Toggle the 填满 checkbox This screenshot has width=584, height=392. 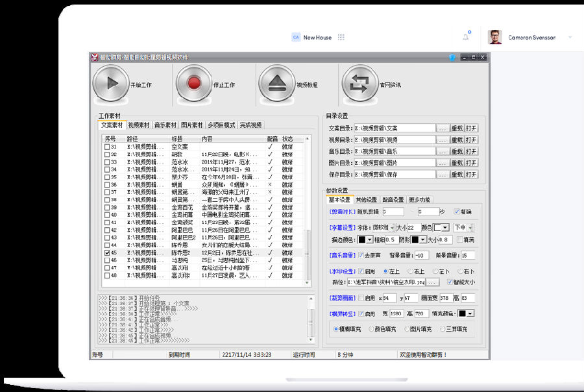pos(459,239)
